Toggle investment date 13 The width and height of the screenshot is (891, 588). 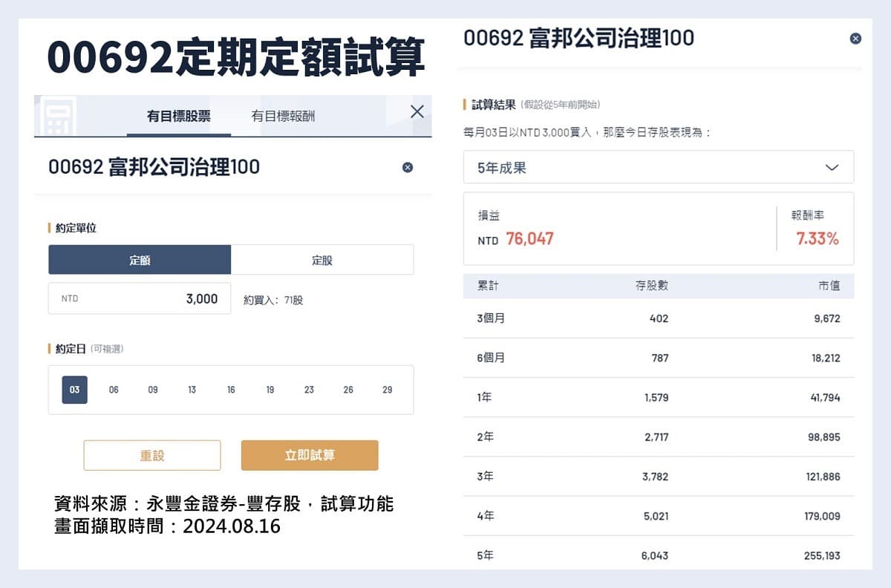pos(192,390)
